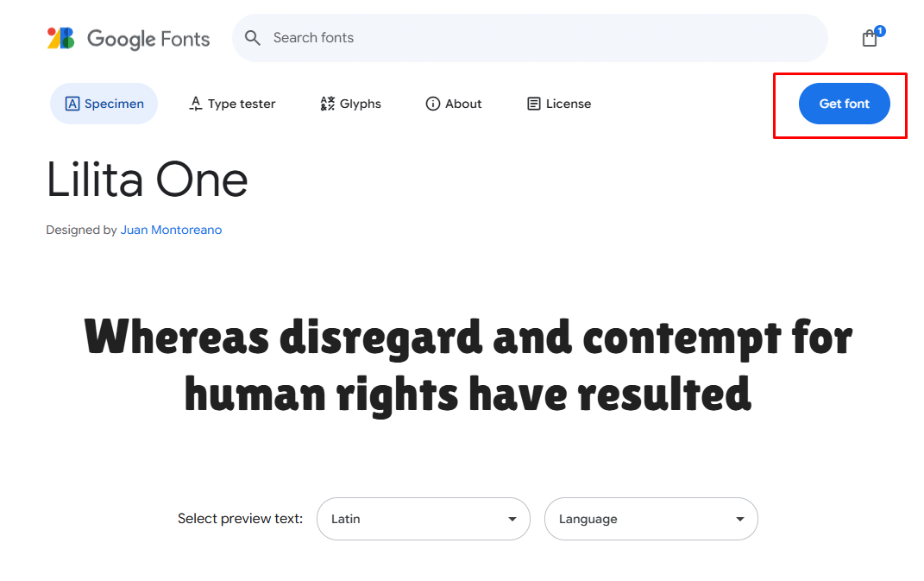Expand the Latin preview text dropdown

click(x=423, y=519)
